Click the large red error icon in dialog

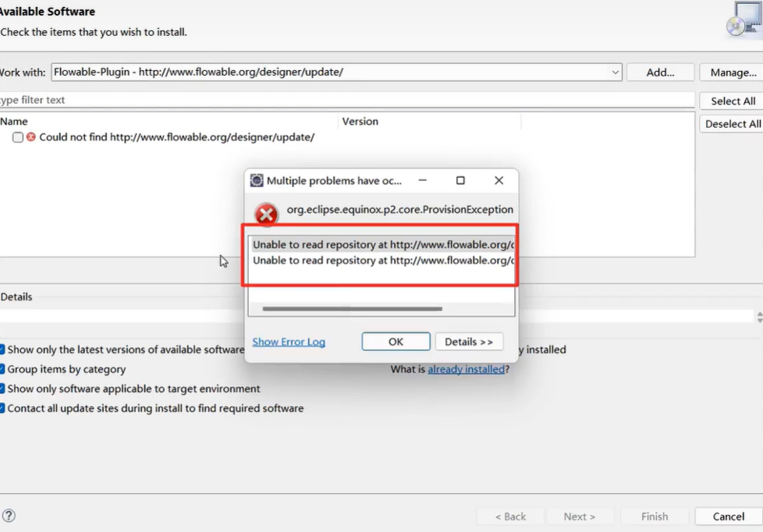click(266, 215)
